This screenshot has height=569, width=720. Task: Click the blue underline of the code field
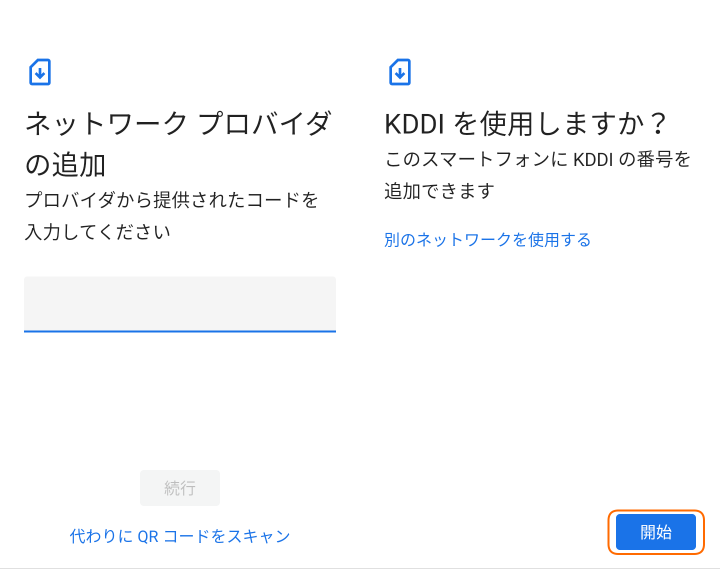coord(180,330)
